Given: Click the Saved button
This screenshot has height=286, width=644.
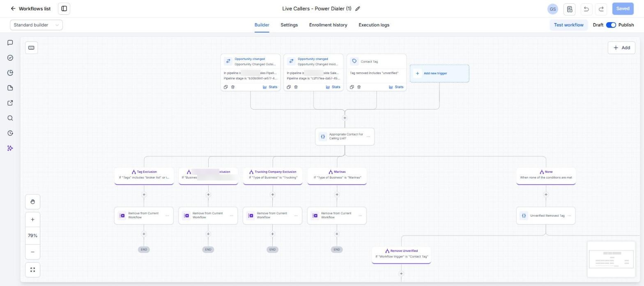Looking at the screenshot, I should [x=623, y=9].
